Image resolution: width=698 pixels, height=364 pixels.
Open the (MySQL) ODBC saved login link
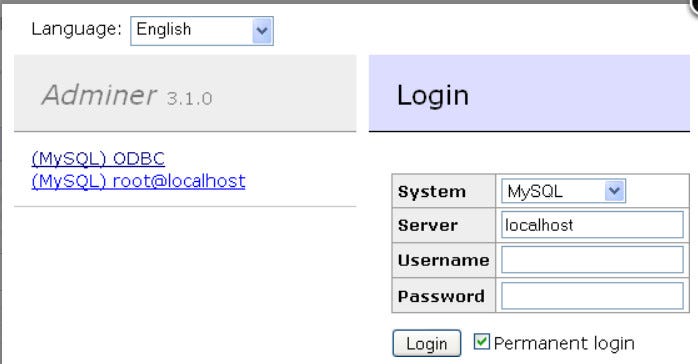point(98,158)
